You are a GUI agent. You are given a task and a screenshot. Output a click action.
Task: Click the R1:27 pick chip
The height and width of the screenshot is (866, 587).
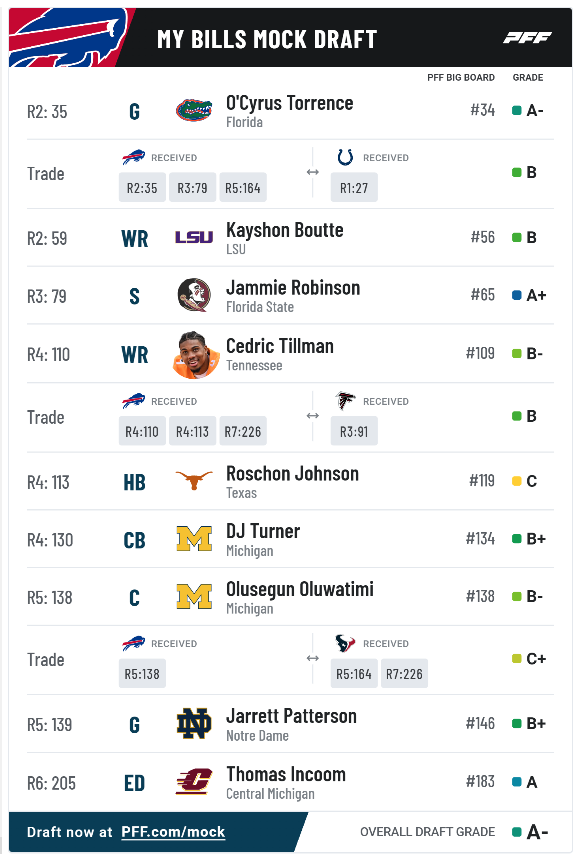[354, 188]
